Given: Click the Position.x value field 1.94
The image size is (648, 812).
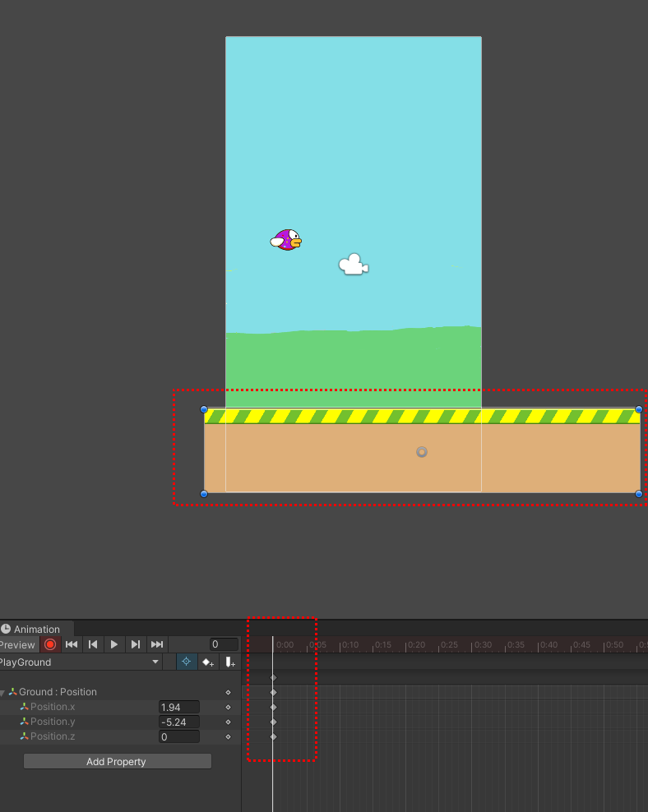Looking at the screenshot, I should (178, 707).
